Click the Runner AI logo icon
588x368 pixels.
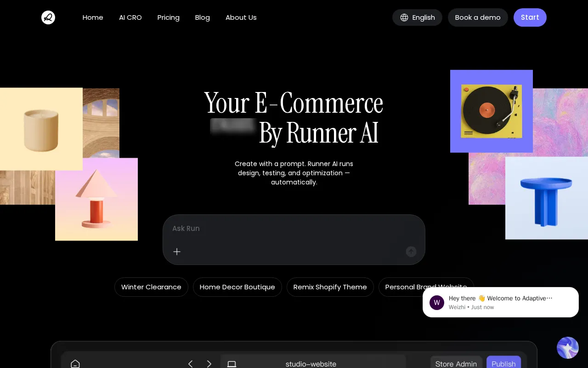(x=48, y=17)
